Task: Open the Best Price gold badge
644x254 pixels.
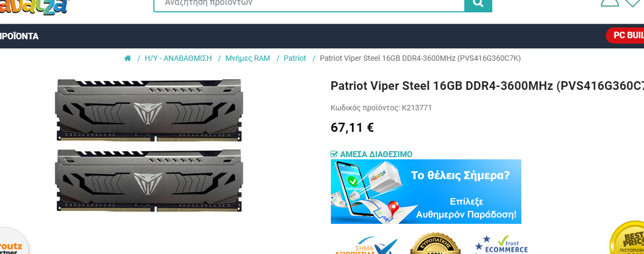Action: point(627,239)
